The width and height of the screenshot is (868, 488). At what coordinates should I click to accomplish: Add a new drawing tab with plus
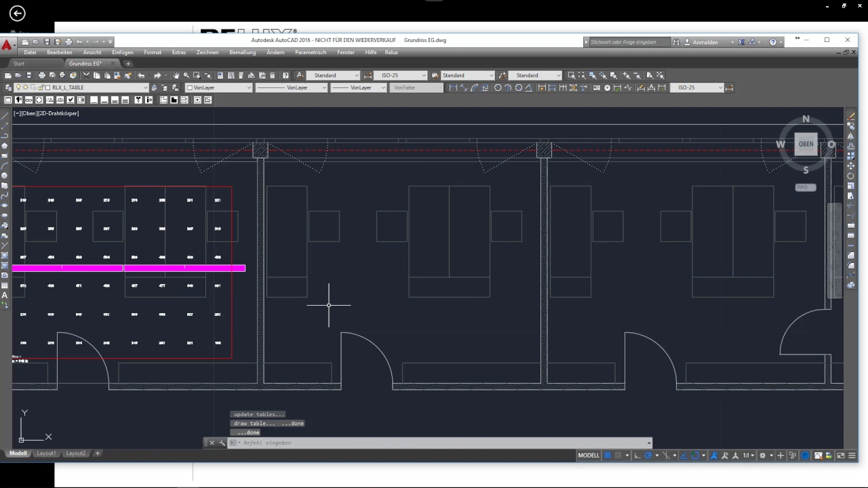tap(128, 64)
